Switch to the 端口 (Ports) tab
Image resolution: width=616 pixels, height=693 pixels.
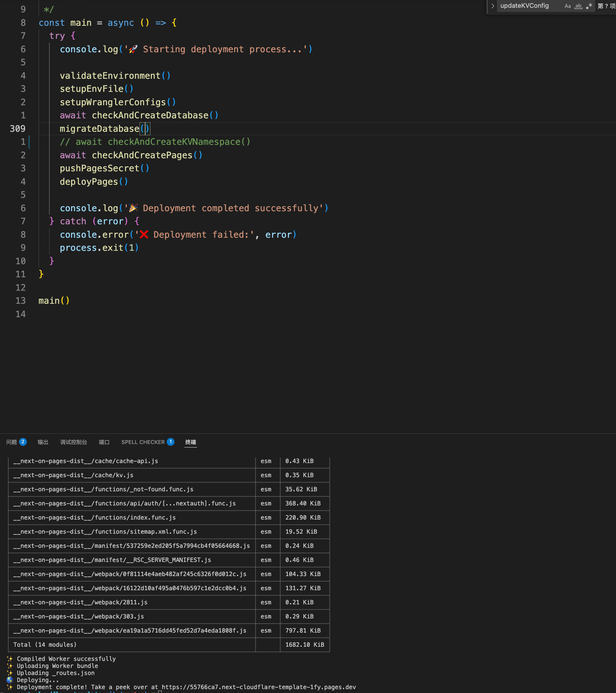104,442
